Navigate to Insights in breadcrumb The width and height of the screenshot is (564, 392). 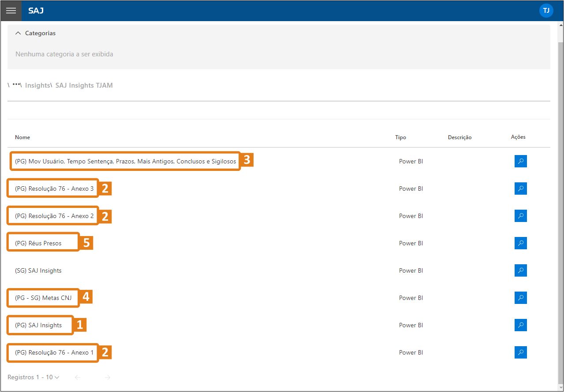pyautogui.click(x=37, y=85)
